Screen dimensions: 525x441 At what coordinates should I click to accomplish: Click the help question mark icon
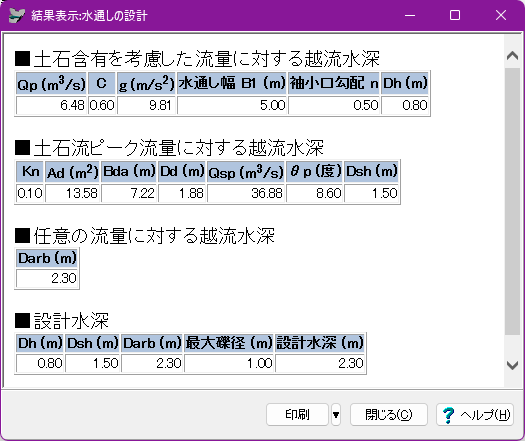[x=448, y=415]
